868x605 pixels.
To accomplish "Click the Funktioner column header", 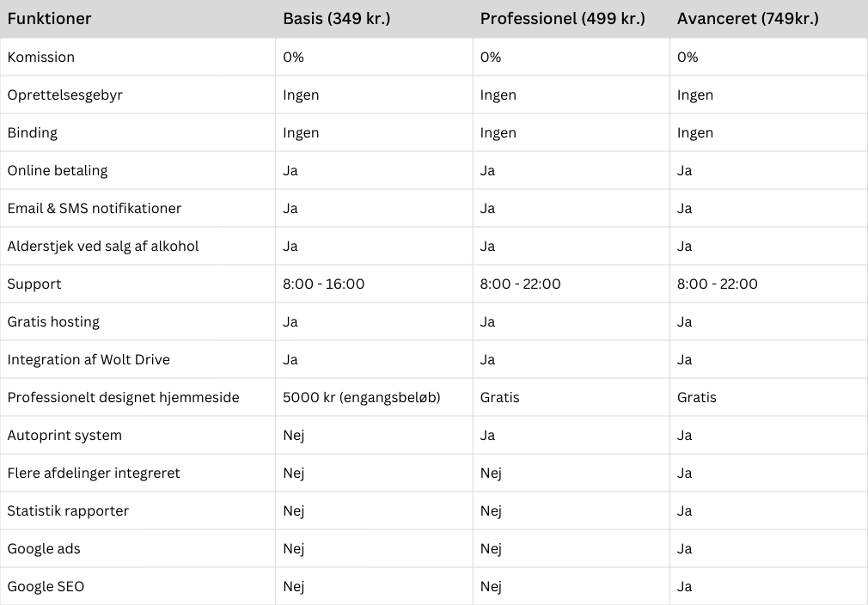I will point(49,18).
